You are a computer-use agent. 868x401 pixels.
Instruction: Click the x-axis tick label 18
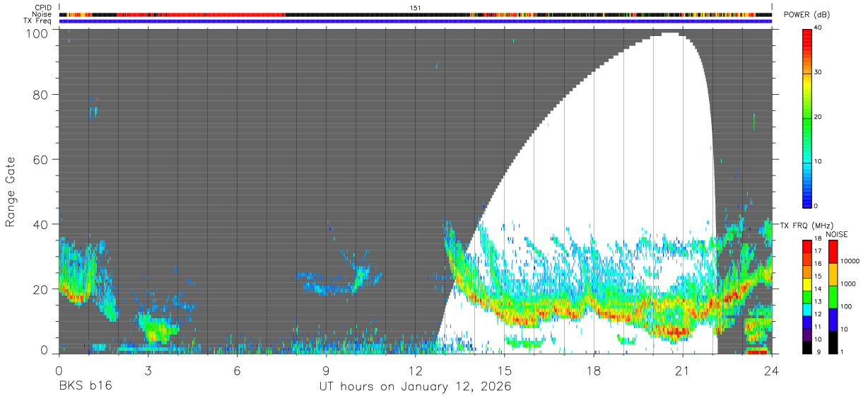point(594,370)
